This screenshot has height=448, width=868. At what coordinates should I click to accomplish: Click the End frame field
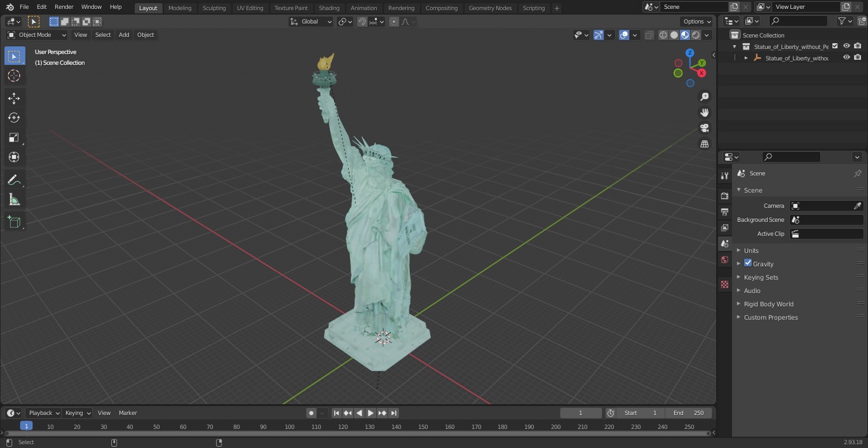click(x=689, y=413)
